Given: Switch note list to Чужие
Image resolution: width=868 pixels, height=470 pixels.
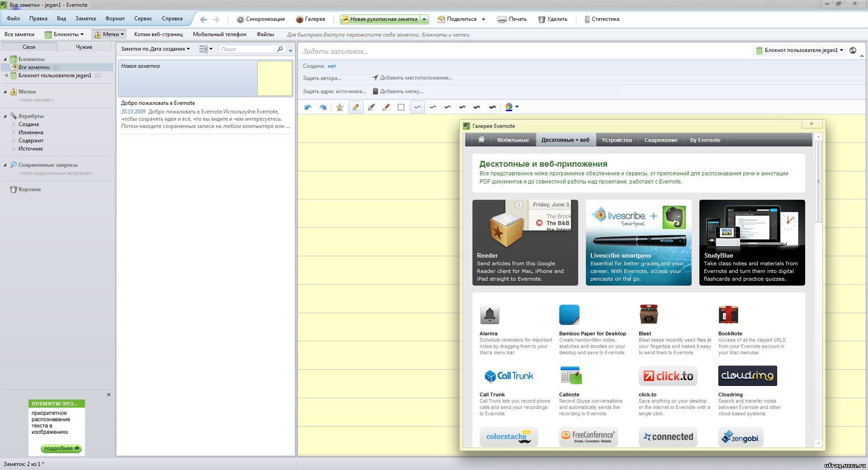Looking at the screenshot, I should [84, 47].
